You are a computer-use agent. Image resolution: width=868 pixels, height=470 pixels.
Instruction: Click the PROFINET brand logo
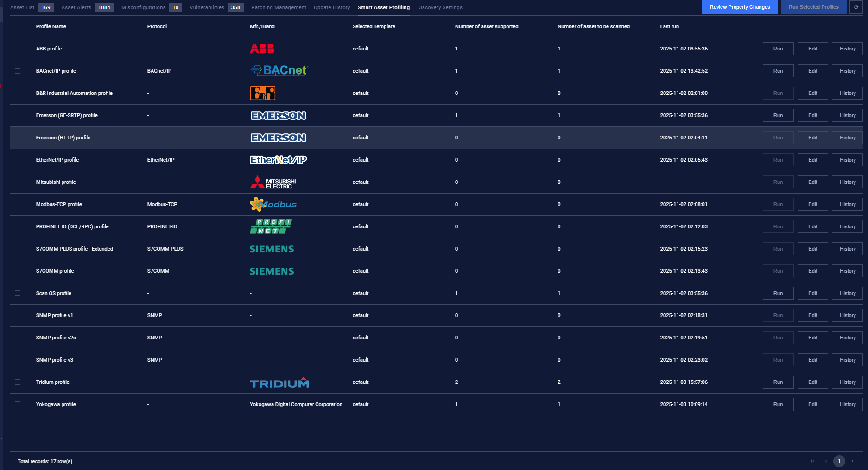click(271, 226)
